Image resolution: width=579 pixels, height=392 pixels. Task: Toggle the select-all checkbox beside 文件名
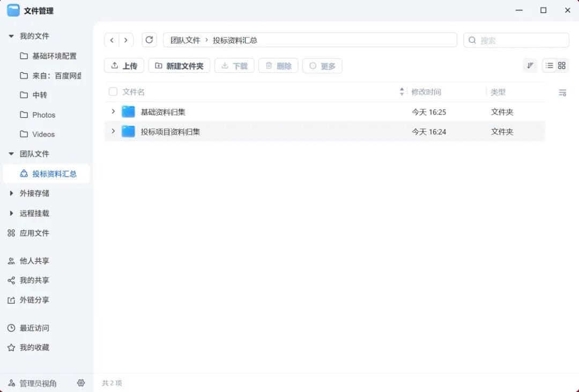[x=113, y=92]
